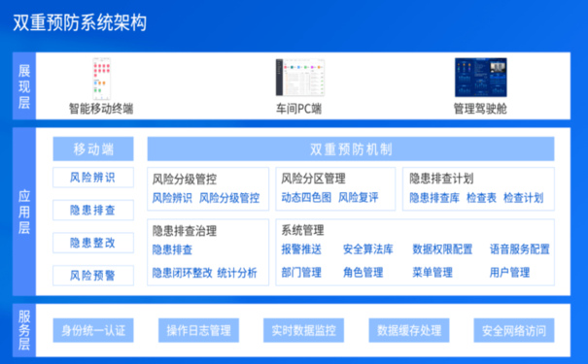The height and width of the screenshot is (364, 588).
Task: Open the 语音服务配置 link
Action: (x=520, y=249)
